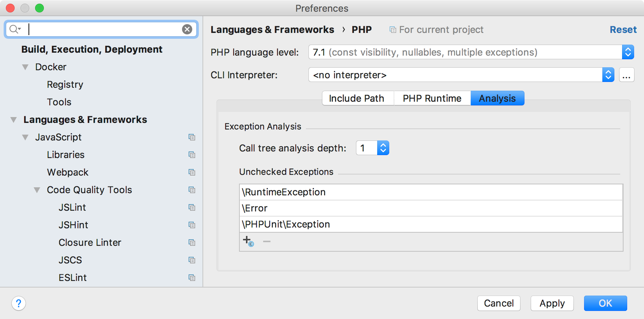Select JSHint in the settings tree

73,225
